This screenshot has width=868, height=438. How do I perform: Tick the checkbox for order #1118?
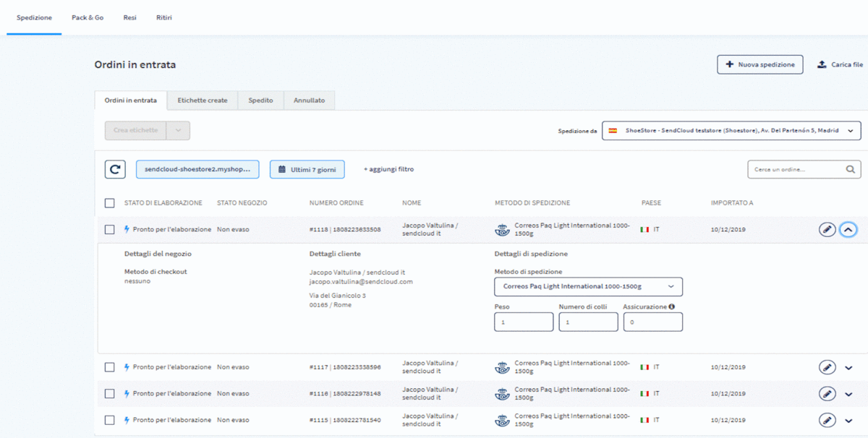pos(110,230)
